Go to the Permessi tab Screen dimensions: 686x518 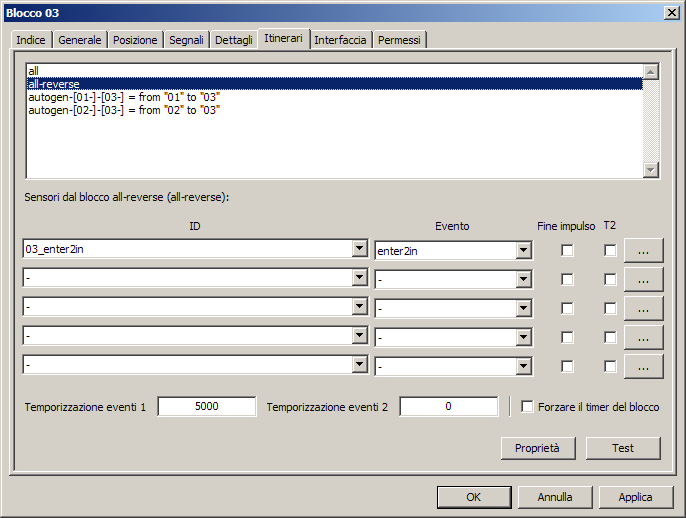399,40
